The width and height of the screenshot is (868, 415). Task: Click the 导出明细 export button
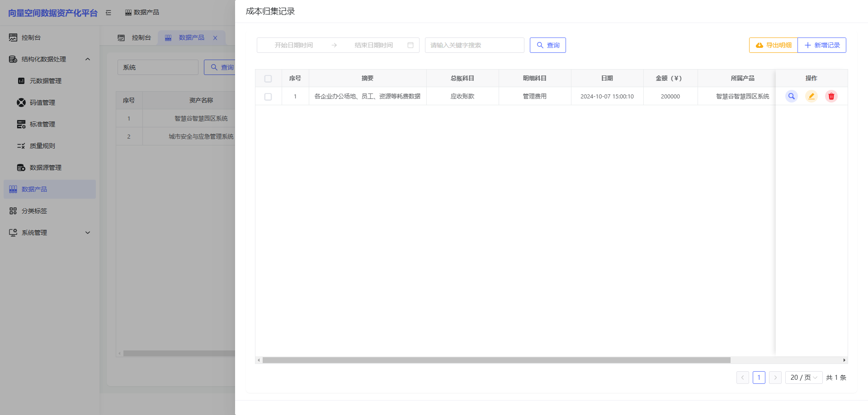(774, 45)
